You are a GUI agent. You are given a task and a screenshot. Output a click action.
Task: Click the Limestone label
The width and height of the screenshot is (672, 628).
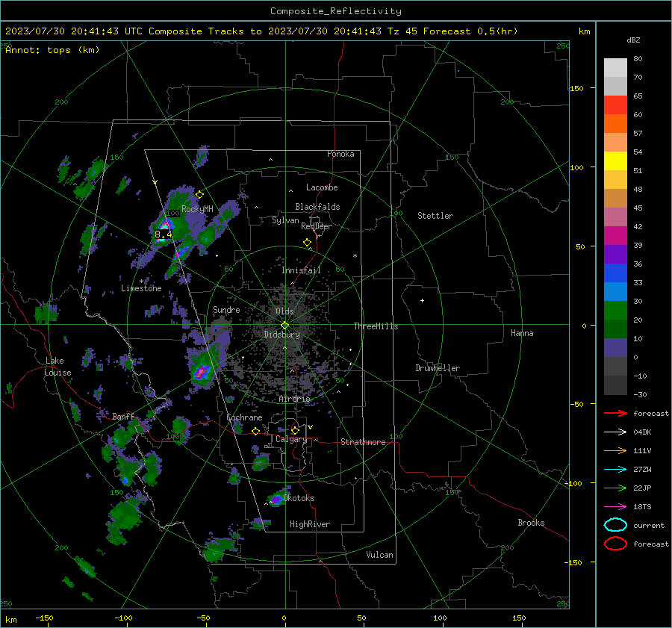[x=141, y=288]
